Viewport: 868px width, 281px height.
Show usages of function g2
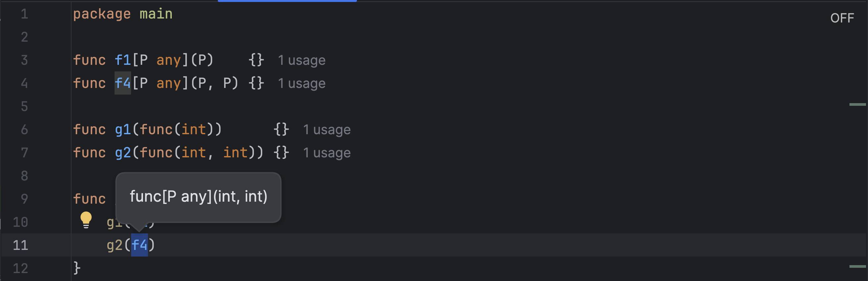pyautogui.click(x=327, y=153)
